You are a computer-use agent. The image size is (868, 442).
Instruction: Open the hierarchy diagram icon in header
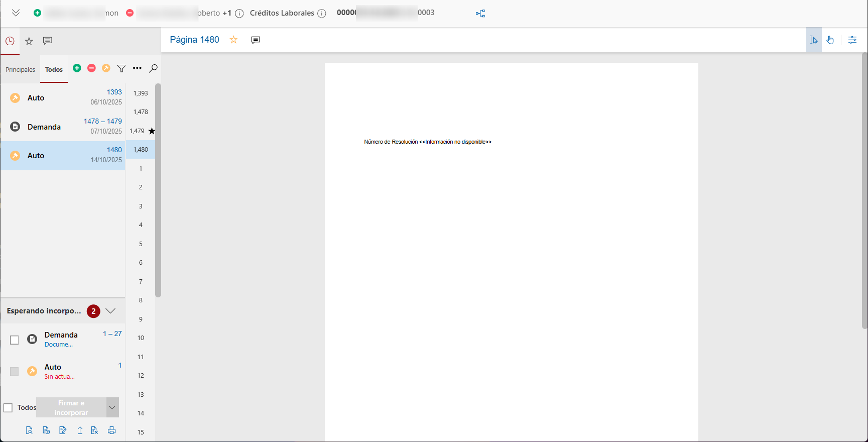click(x=480, y=14)
